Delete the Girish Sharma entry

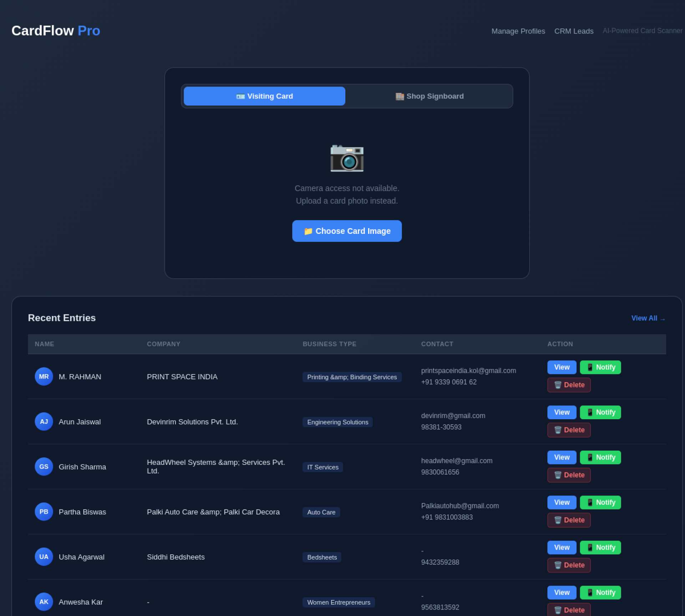coord(569,475)
